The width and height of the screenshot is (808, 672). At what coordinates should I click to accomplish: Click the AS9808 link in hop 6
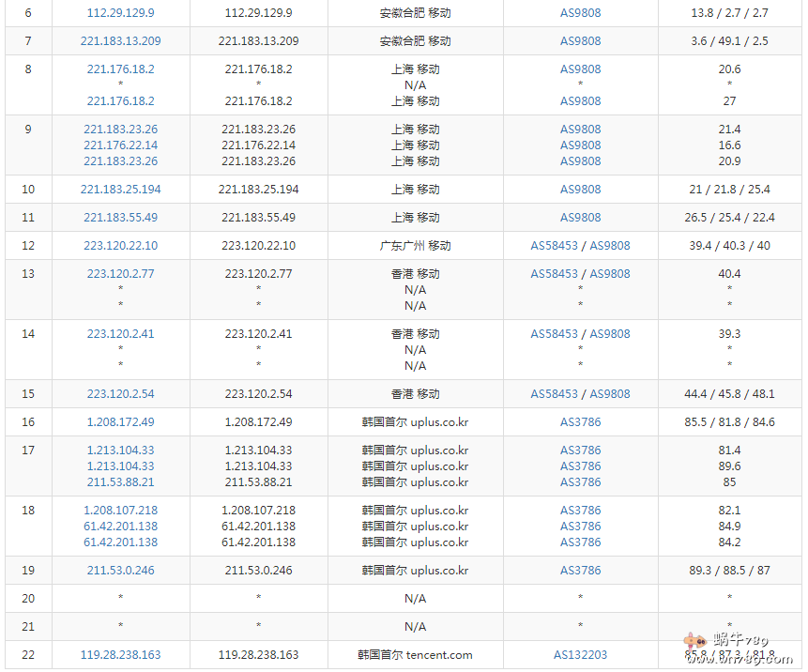(x=580, y=13)
